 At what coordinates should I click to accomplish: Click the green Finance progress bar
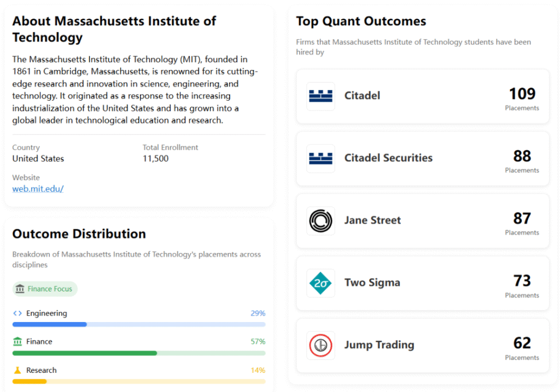pos(85,353)
